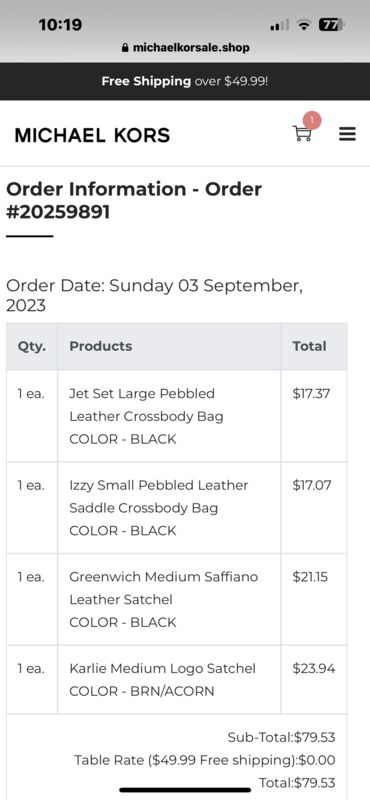Viewport: 370px width, 800px height.
Task: Tap the lock icon in address bar
Action: [x=125, y=48]
